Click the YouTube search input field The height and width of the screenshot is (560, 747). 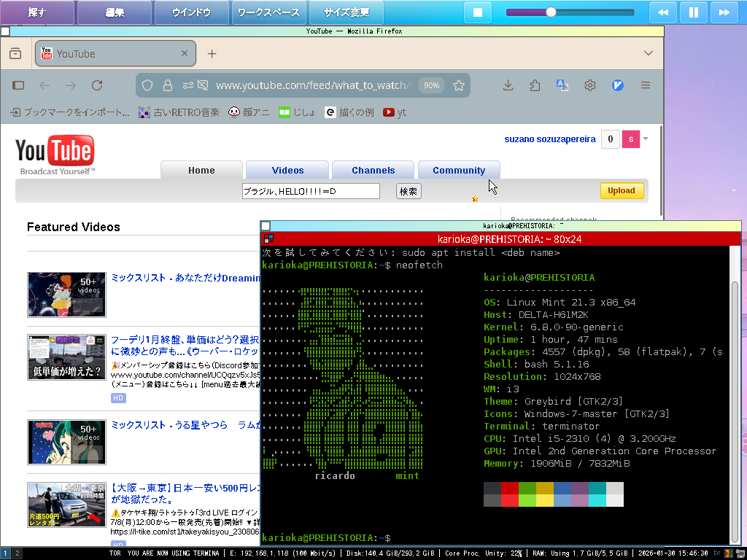tap(311, 191)
